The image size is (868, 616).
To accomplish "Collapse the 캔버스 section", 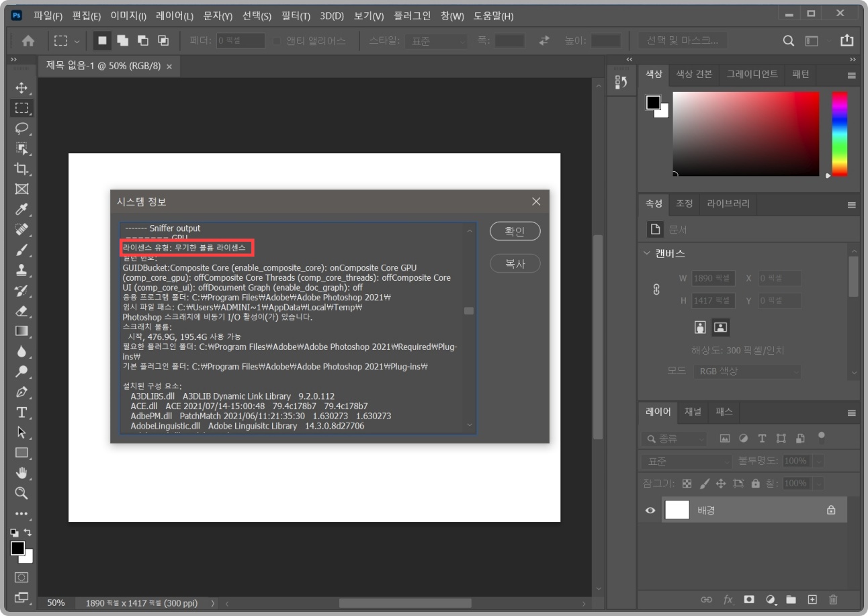I will point(647,253).
